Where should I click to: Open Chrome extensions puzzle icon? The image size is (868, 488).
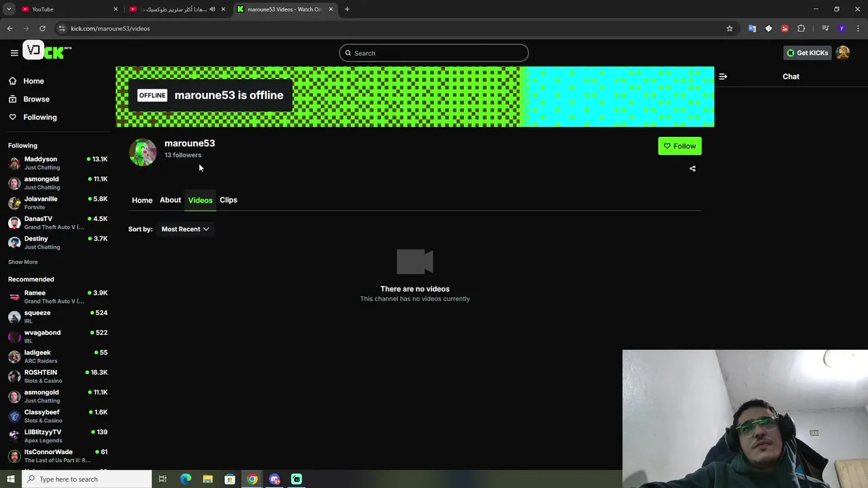coord(802,28)
